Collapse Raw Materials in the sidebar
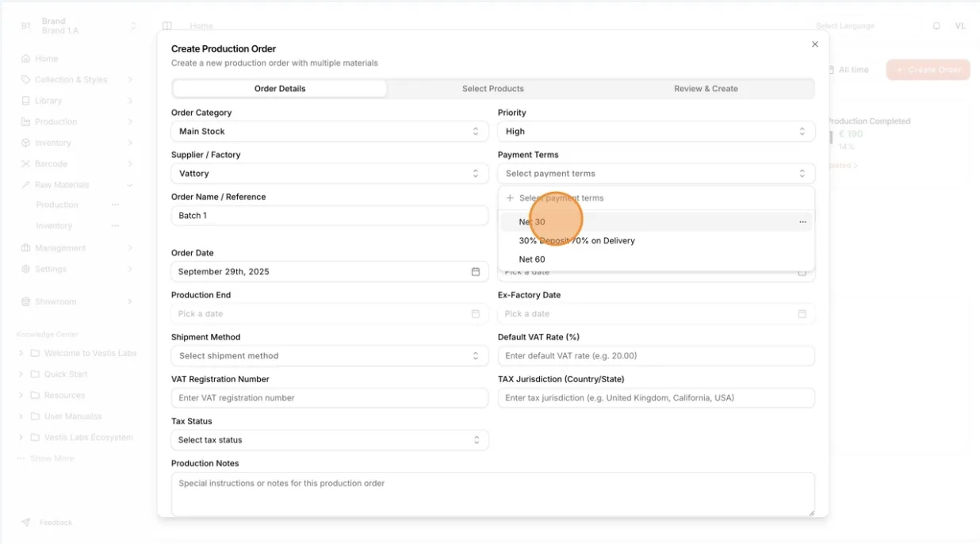The height and width of the screenshot is (544, 980). tap(76, 185)
